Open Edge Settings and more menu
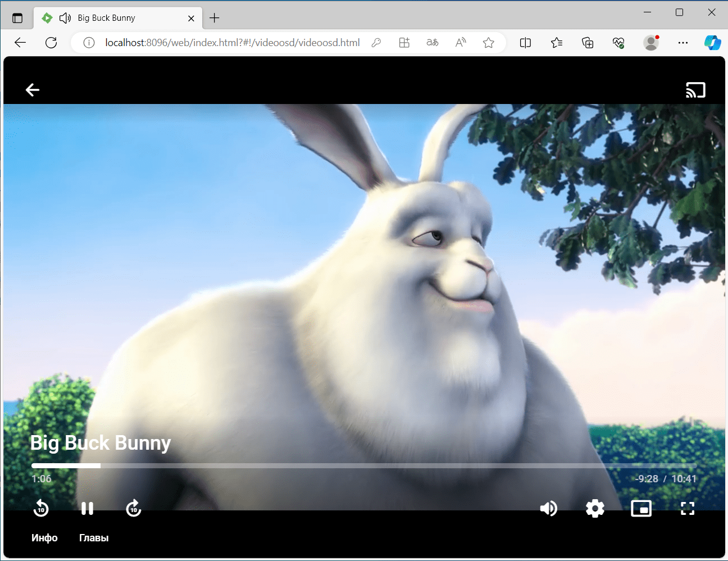728x561 pixels. (683, 43)
